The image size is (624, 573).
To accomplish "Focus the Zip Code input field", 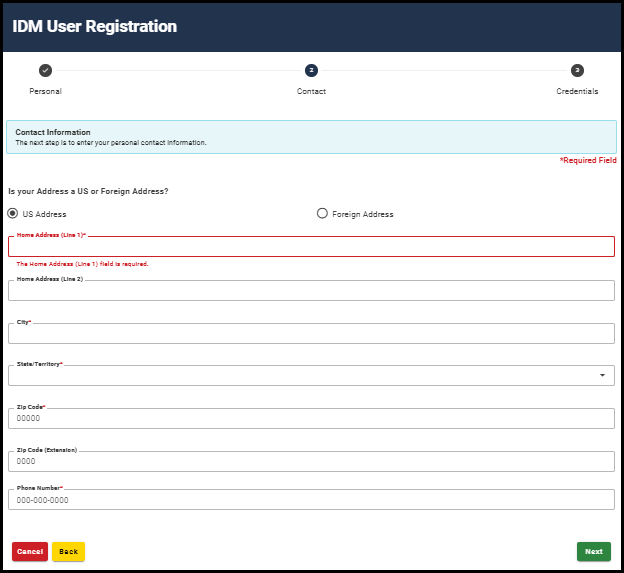I will click(x=311, y=419).
